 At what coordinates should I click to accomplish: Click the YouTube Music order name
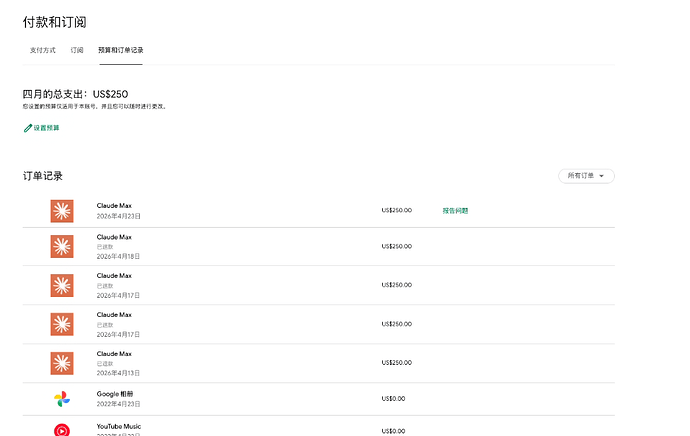click(119, 426)
